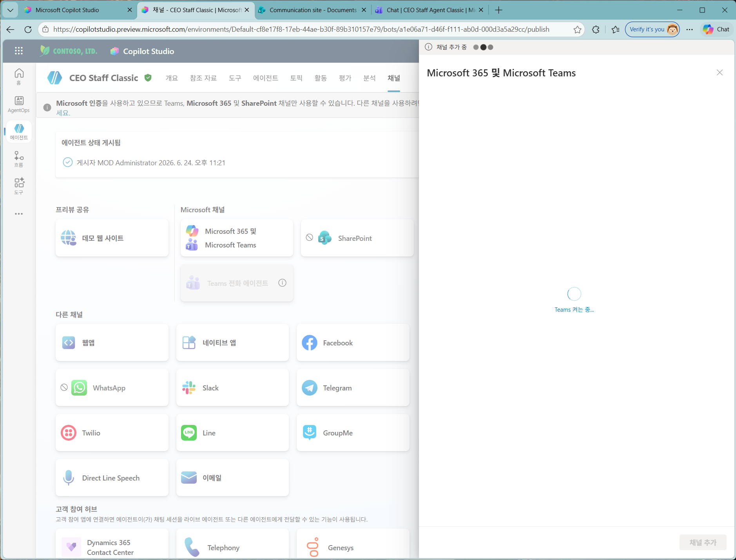
Task: Click the Teams 전화 에이전트 info icon
Action: click(282, 283)
